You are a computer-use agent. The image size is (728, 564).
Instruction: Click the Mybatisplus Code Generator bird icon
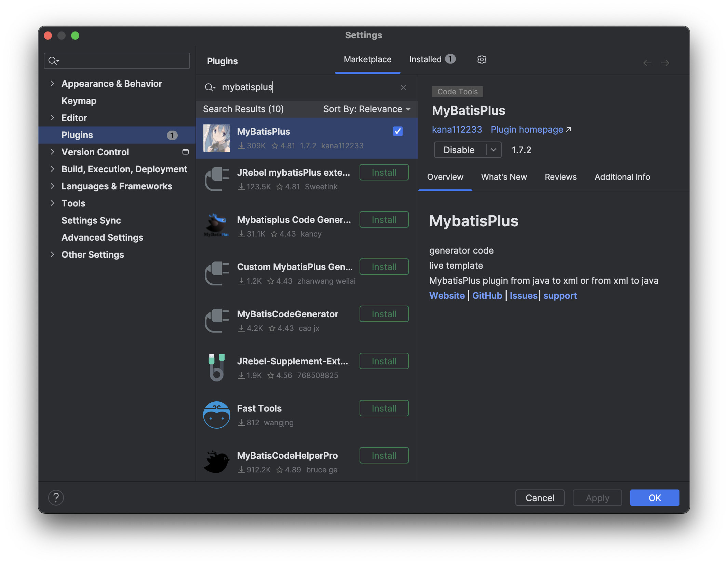coord(217,226)
